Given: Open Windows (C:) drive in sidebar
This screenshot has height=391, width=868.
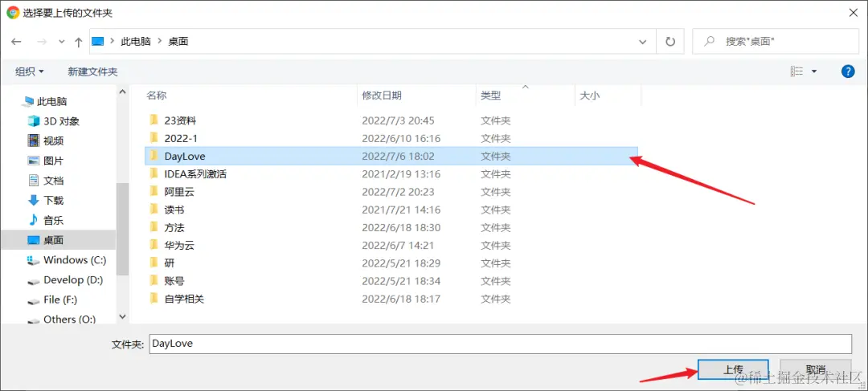Looking at the screenshot, I should pos(75,260).
